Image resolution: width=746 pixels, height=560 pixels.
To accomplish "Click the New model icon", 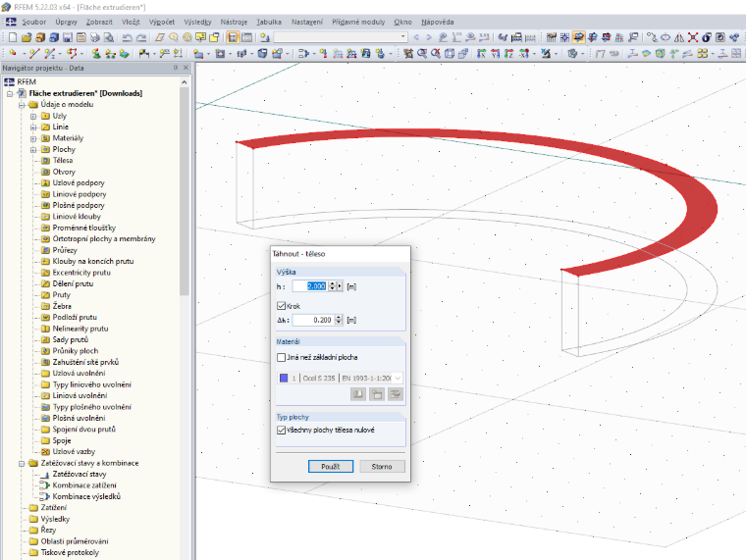I will tap(13, 37).
